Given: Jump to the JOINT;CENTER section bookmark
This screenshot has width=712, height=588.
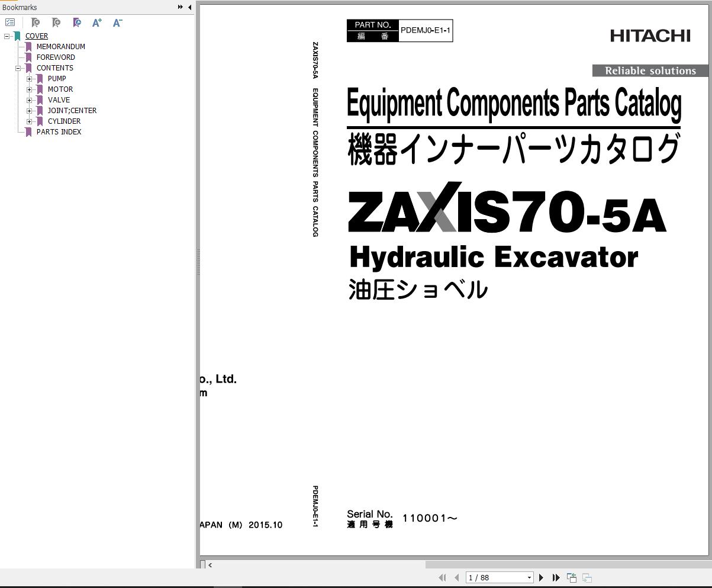Looking at the screenshot, I should (x=72, y=111).
